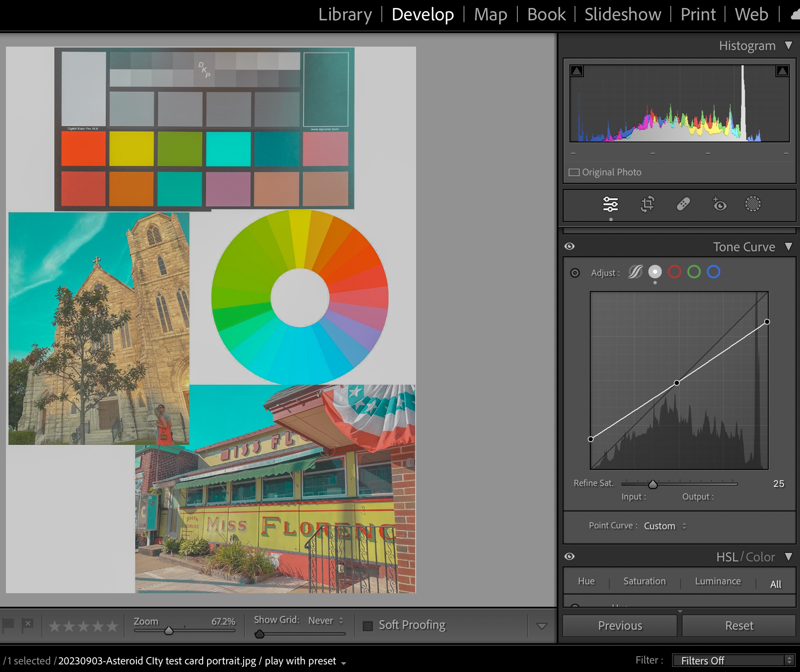Select the tone curve bottom-left control point
Image resolution: width=800 pixels, height=672 pixels.
(x=591, y=439)
